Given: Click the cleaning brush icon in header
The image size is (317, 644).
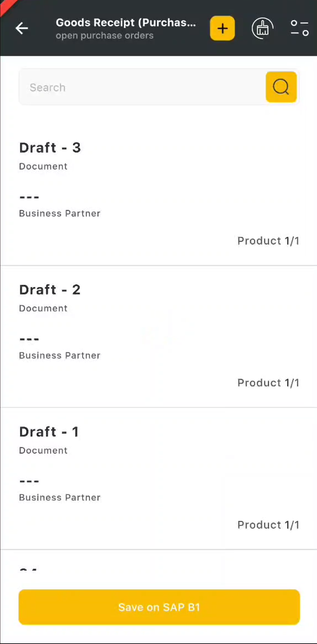Looking at the screenshot, I should pos(262,28).
